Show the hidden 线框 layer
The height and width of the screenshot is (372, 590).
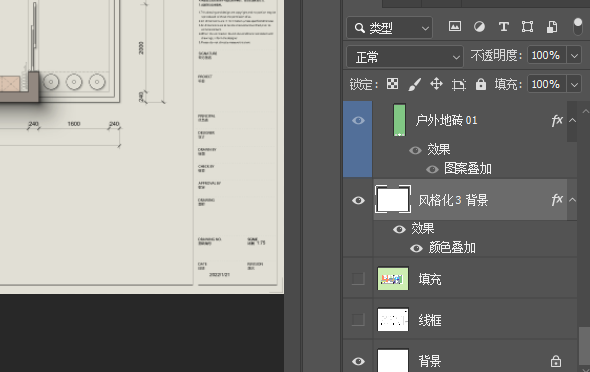358,320
